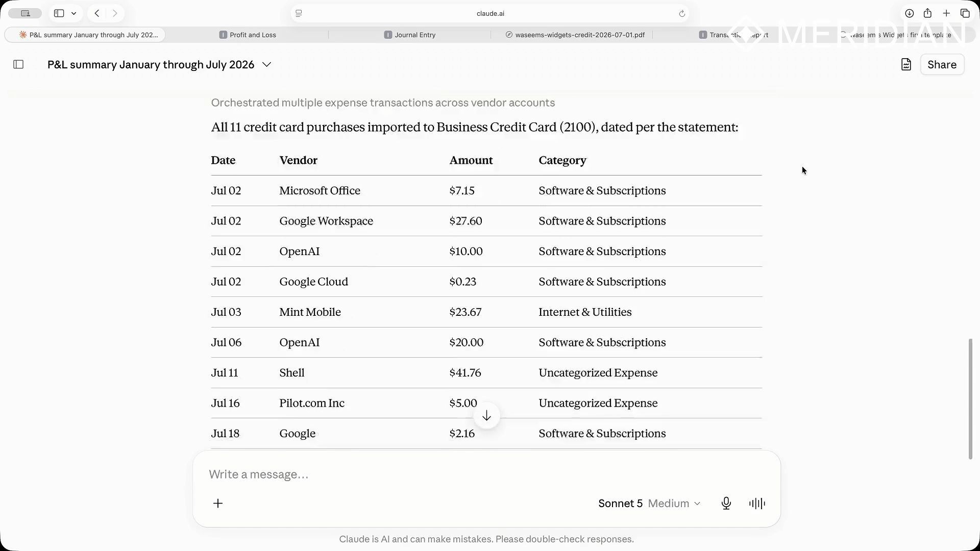The image size is (980, 551).
Task: Select the Google Workspace vendor cell
Action: click(326, 221)
